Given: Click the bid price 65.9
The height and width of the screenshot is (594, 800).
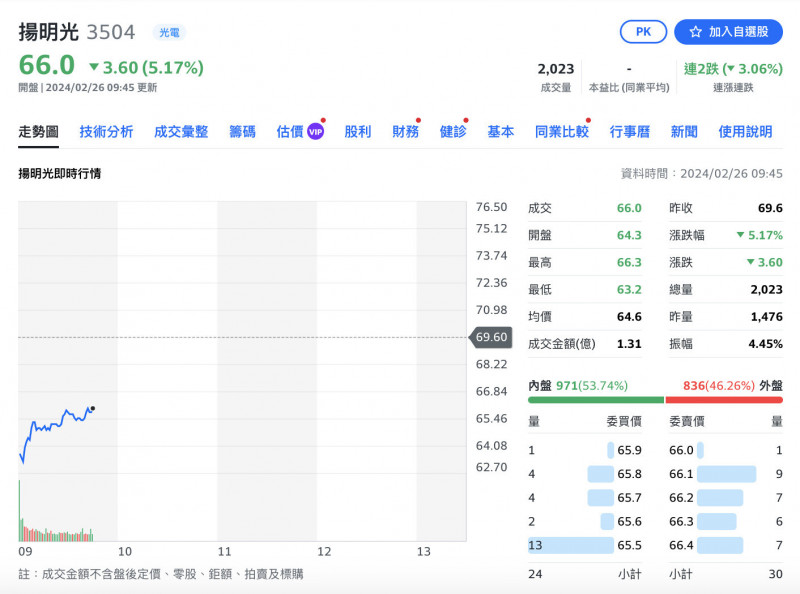Looking at the screenshot, I should pos(630,450).
